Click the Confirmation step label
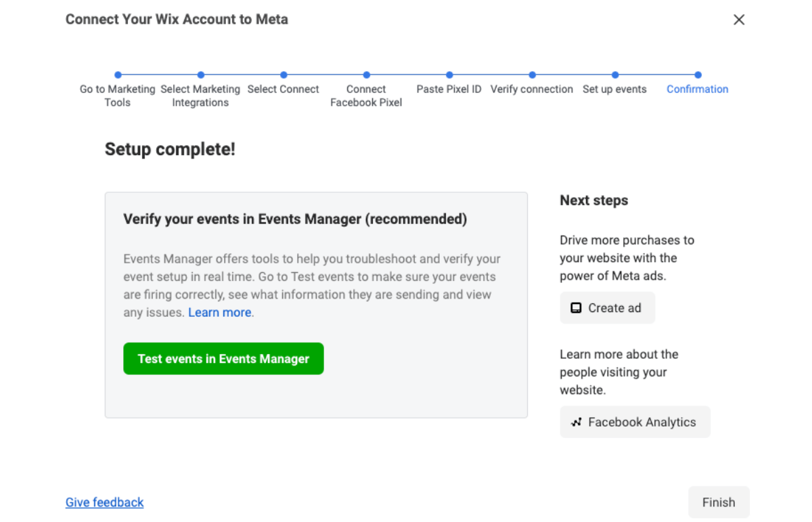Viewport: 812px width, 522px height. [697, 89]
